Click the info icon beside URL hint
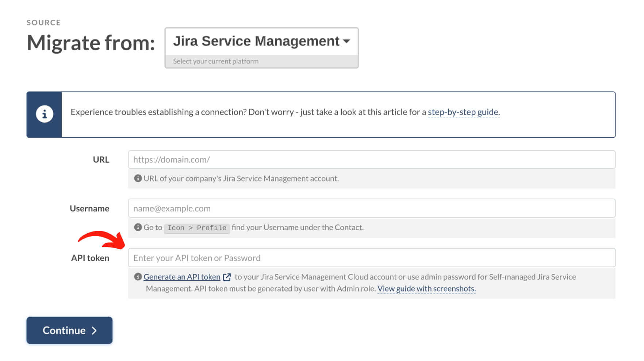This screenshot has width=644, height=361. point(138,178)
